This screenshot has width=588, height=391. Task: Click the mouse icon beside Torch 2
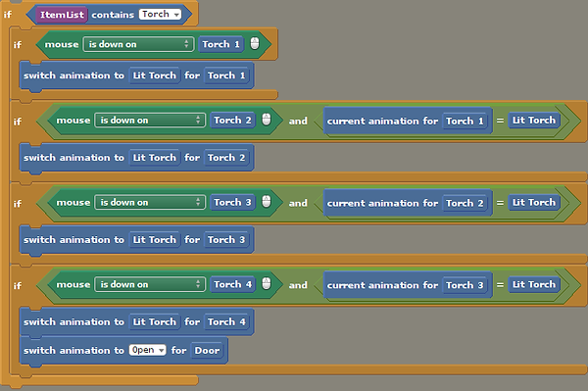[x=267, y=120]
